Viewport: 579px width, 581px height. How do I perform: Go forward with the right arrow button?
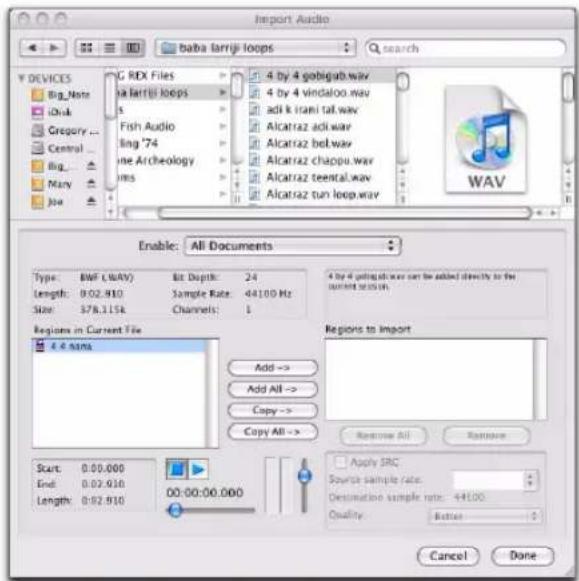click(54, 48)
